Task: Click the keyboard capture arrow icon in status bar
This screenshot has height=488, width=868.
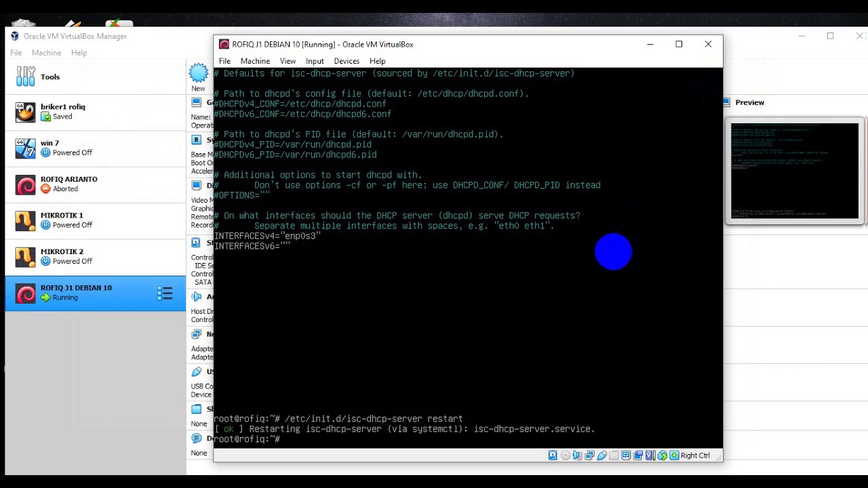Action: point(674,455)
